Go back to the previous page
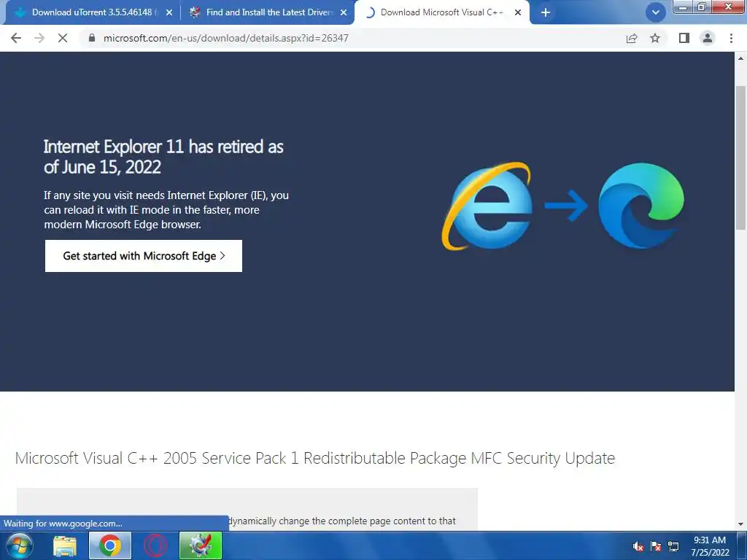Image resolution: width=747 pixels, height=560 pixels. coord(16,38)
